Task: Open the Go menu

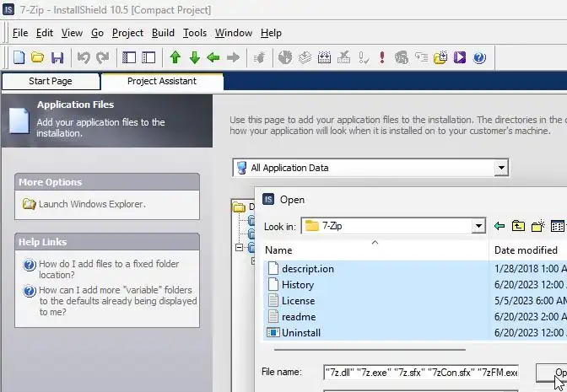Action: coord(97,33)
